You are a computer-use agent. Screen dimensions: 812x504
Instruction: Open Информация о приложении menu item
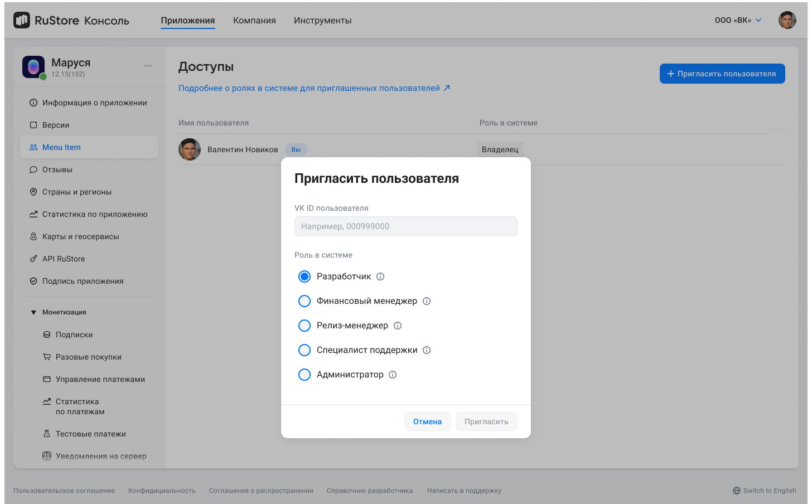coord(89,103)
